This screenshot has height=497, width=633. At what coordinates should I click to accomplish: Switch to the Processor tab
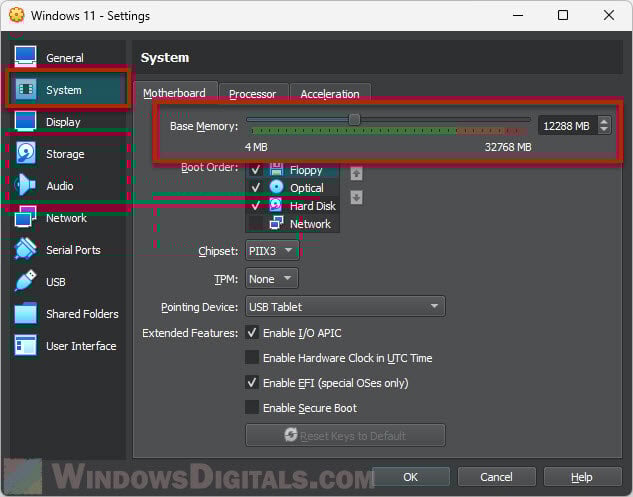[253, 94]
